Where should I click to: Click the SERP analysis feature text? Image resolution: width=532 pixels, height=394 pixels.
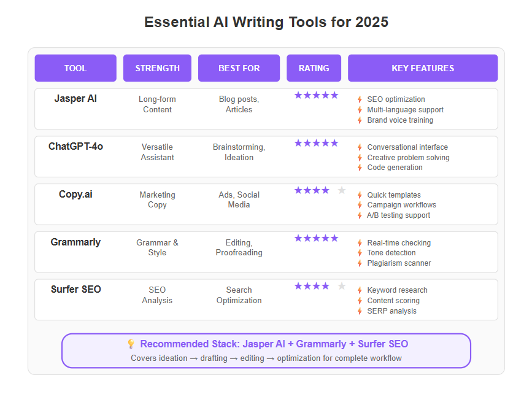click(391, 311)
